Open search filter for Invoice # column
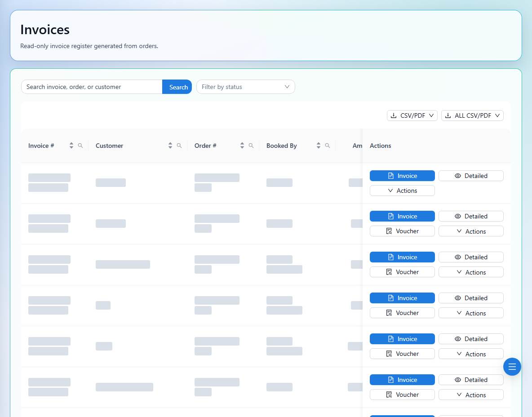This screenshot has width=532, height=417. coord(80,146)
